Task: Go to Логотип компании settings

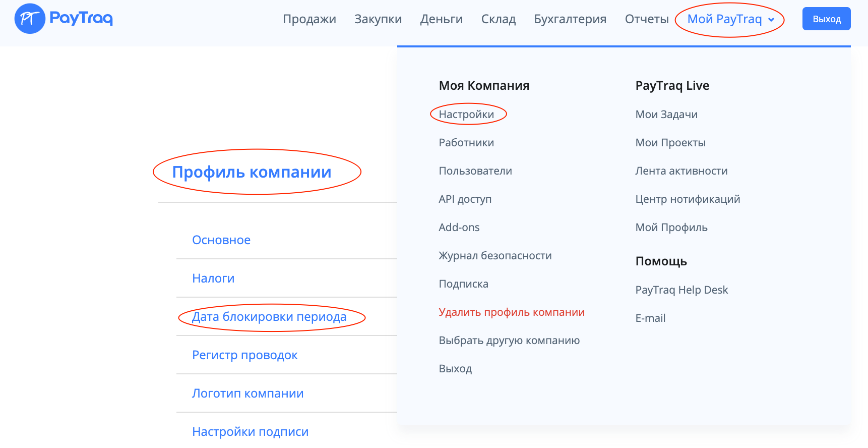Action: click(247, 394)
